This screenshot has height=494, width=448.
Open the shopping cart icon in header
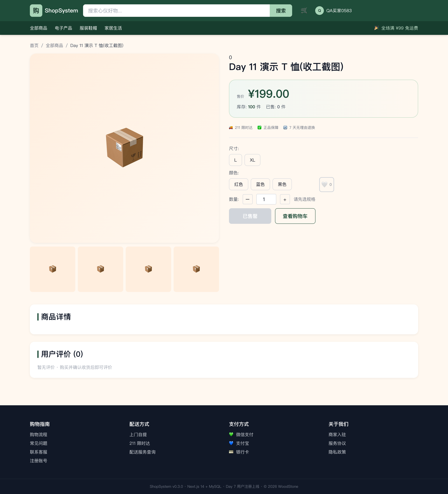tap(304, 11)
